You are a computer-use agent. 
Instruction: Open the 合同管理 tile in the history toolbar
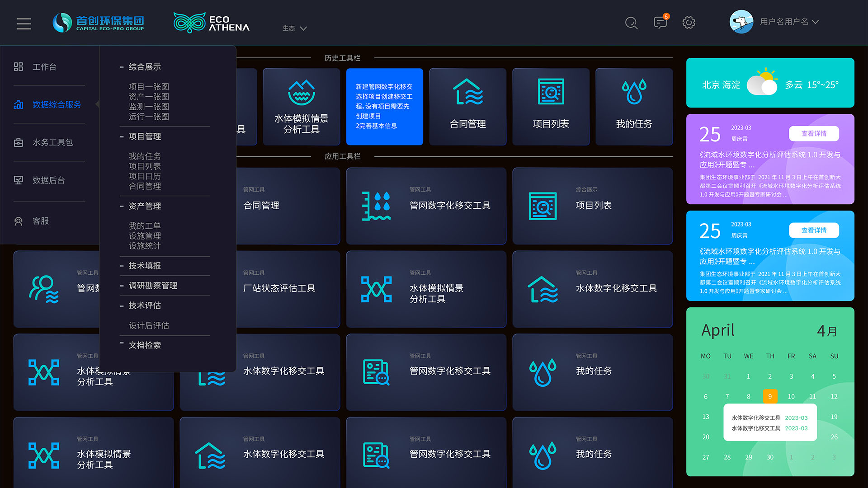tap(467, 107)
